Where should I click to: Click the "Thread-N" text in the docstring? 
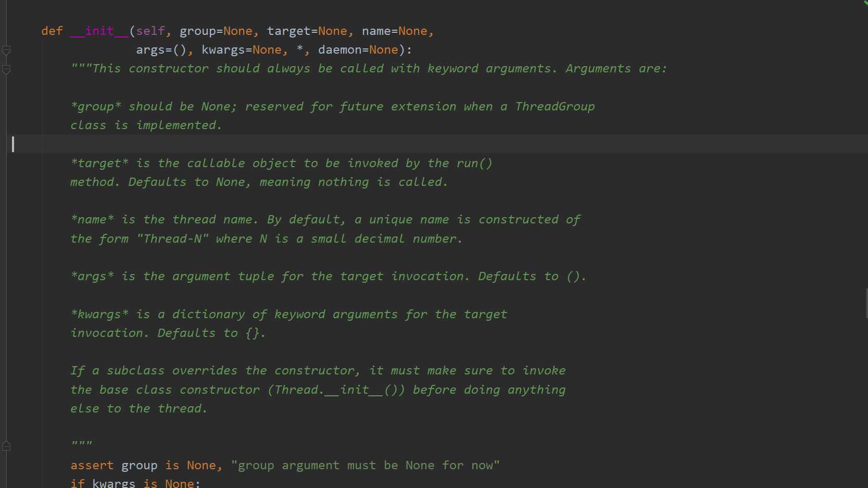(172, 239)
